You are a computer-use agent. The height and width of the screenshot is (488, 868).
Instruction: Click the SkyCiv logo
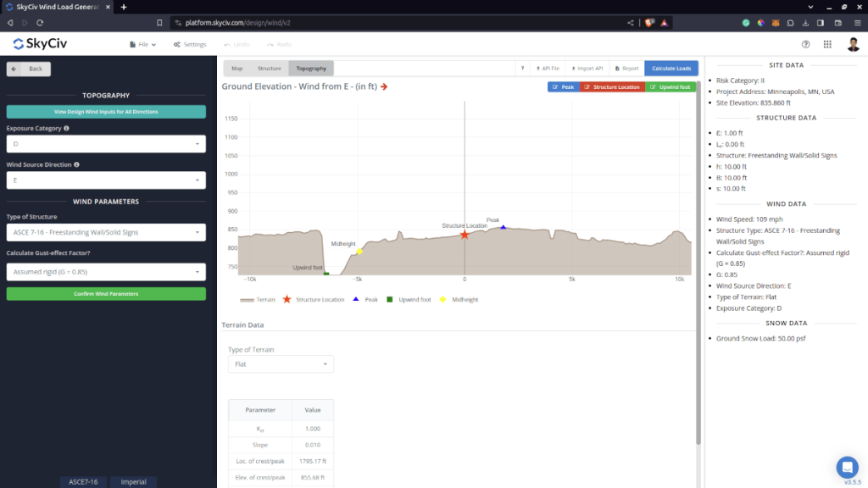pos(42,44)
